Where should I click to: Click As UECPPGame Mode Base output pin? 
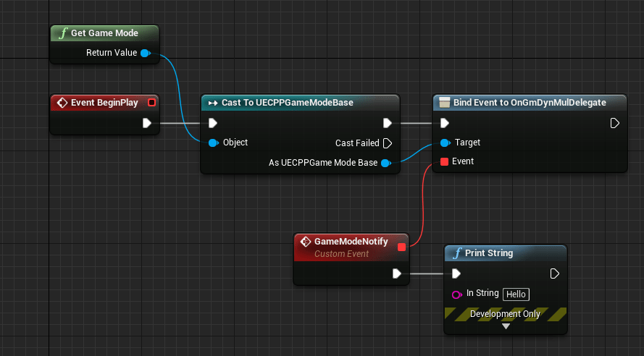pyautogui.click(x=385, y=163)
